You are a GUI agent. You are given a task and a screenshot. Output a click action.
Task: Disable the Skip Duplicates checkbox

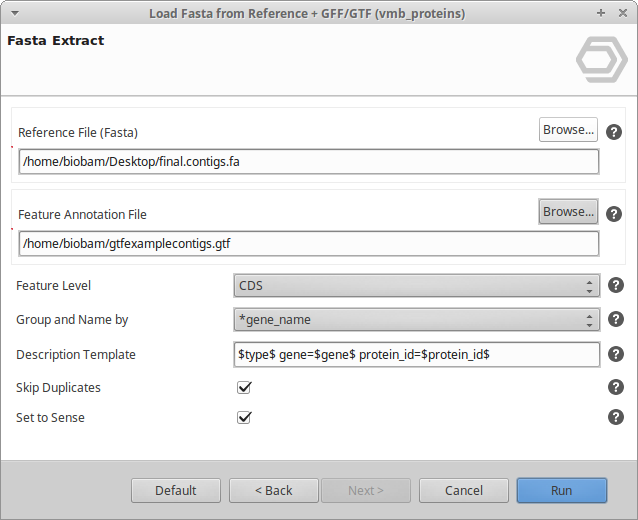(244, 387)
